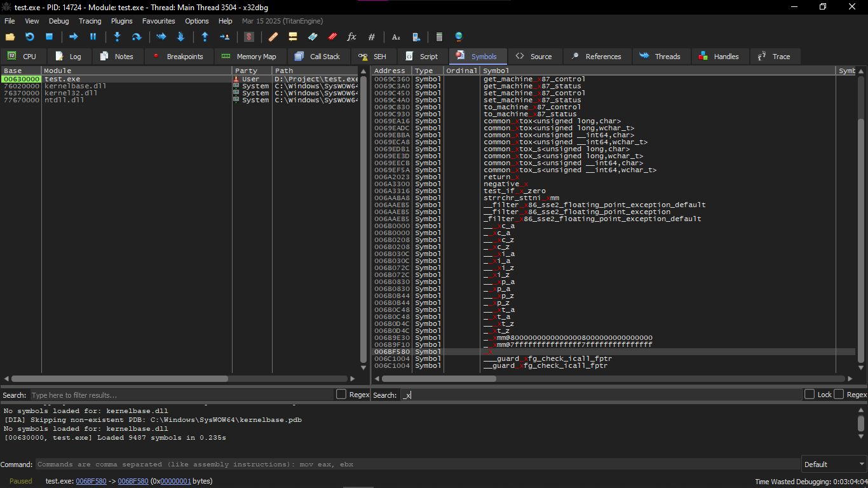Enable Regex for the module search

(341, 395)
